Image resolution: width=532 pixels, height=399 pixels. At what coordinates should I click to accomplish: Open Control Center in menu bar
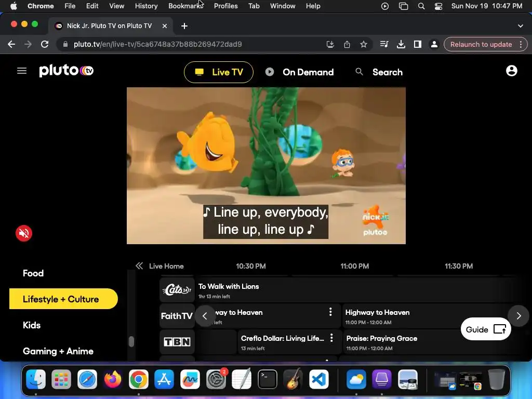point(438,6)
